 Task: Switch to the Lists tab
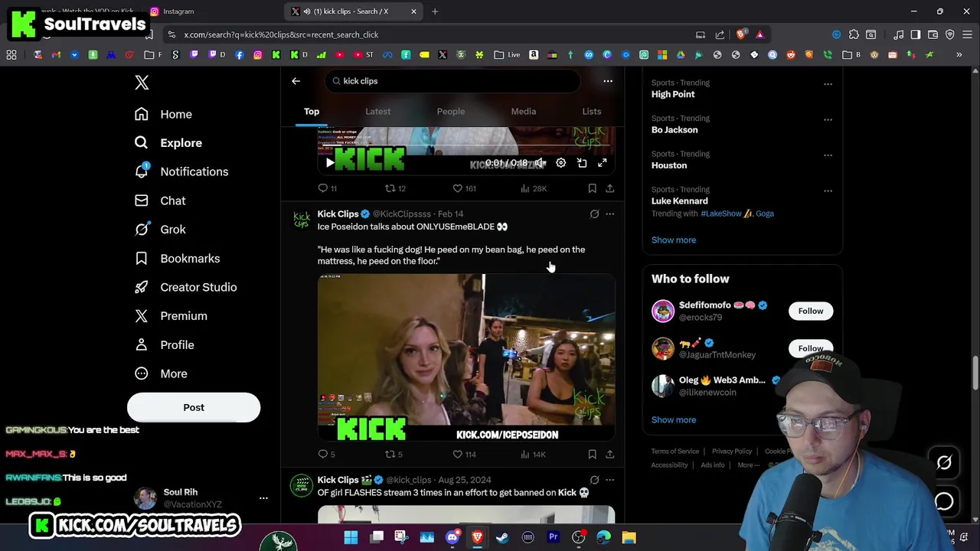point(592,112)
